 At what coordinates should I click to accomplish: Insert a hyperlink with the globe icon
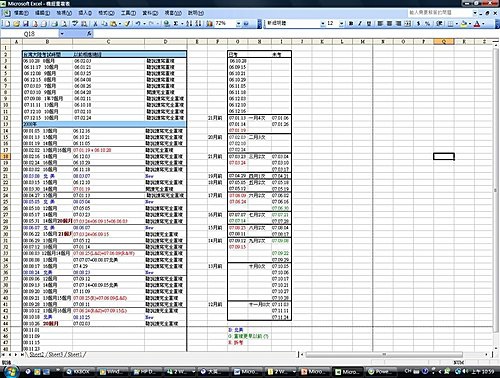166,23
